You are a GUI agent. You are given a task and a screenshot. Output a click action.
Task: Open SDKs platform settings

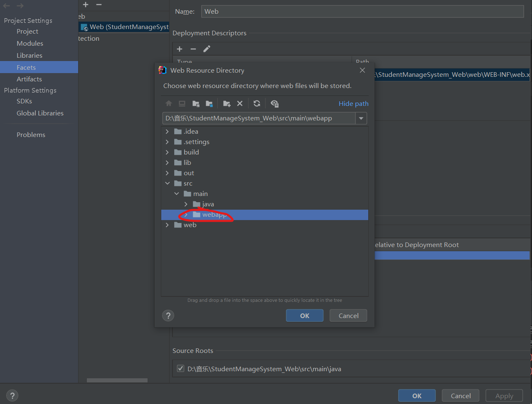pos(24,101)
